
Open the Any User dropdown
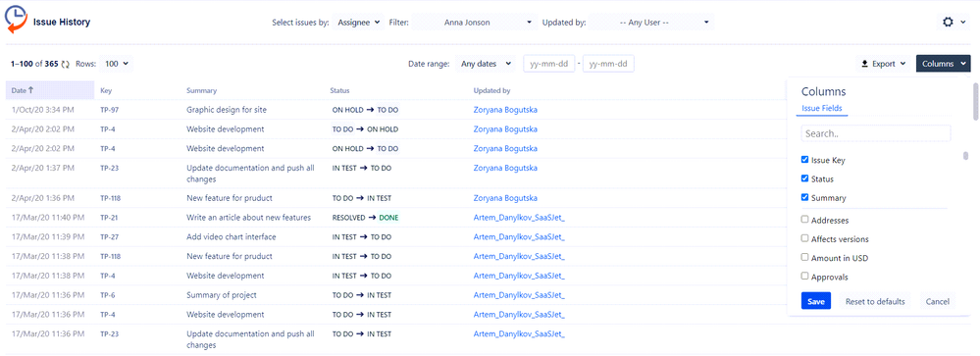click(x=650, y=23)
